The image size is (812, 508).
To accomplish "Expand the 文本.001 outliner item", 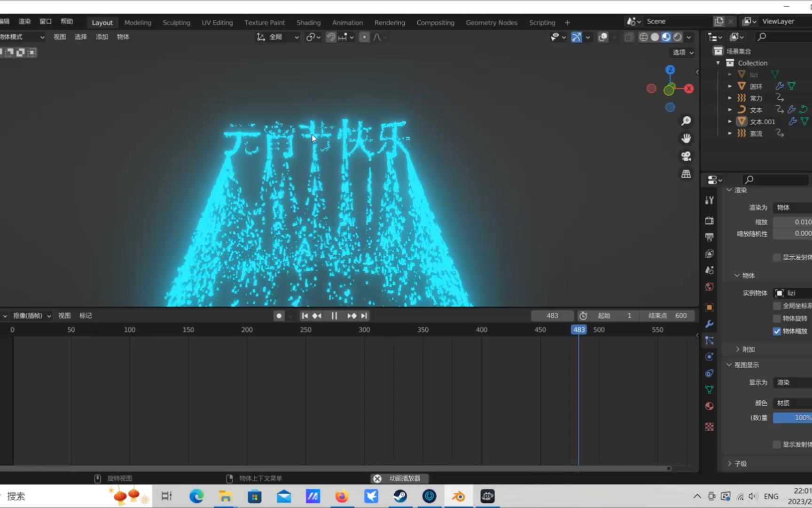I will pos(730,121).
